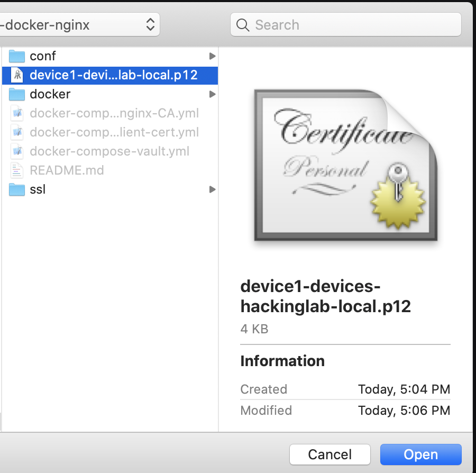Click the docker folder icon
Screen dimensions: 476x473
click(x=16, y=94)
